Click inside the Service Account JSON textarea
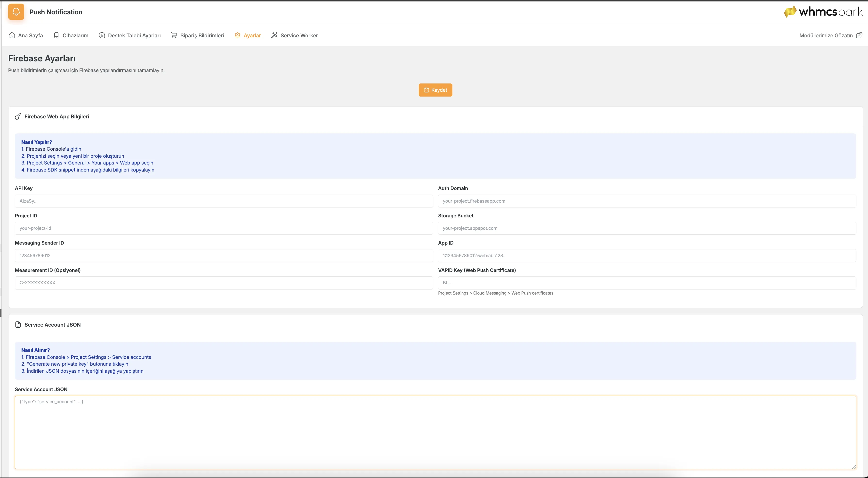 pos(435,432)
